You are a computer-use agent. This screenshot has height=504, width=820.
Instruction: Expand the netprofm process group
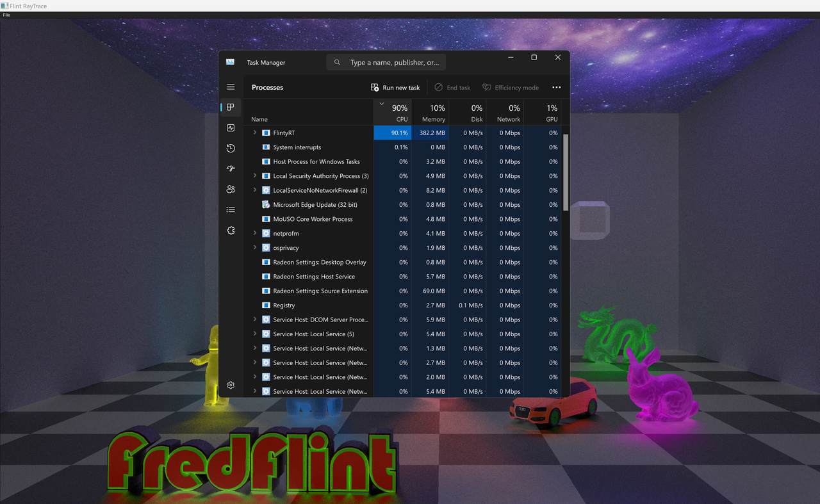coord(255,233)
